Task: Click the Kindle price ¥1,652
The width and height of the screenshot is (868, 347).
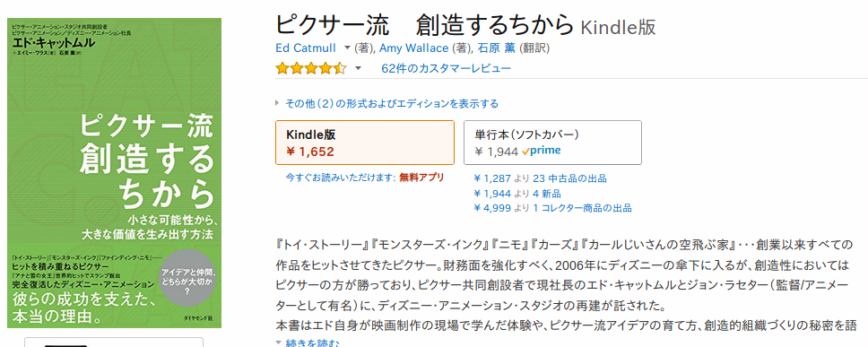Action: tap(310, 150)
